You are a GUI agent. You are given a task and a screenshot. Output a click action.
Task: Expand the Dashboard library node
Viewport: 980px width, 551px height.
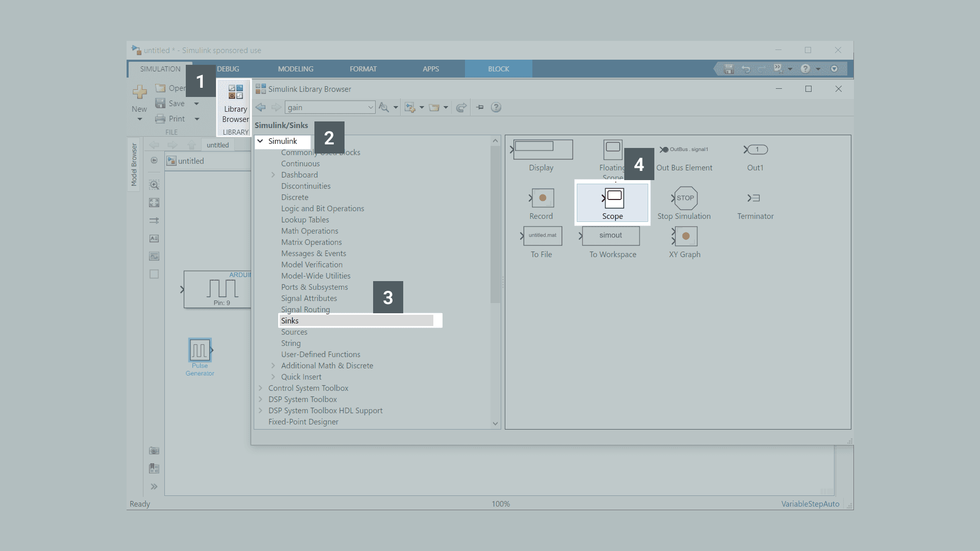[273, 175]
